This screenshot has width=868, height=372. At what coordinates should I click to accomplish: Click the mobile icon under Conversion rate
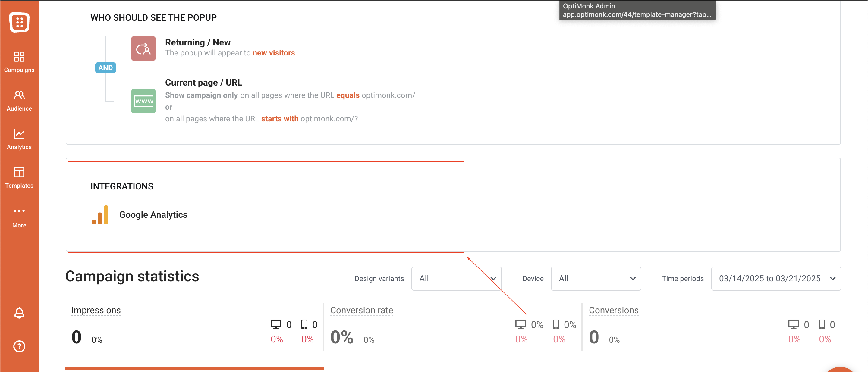(556, 324)
